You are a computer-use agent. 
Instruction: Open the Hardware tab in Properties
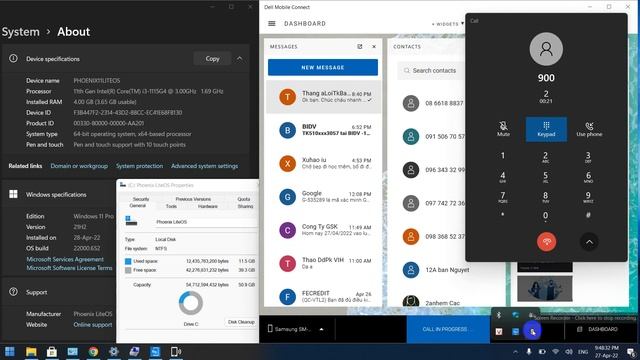point(208,207)
